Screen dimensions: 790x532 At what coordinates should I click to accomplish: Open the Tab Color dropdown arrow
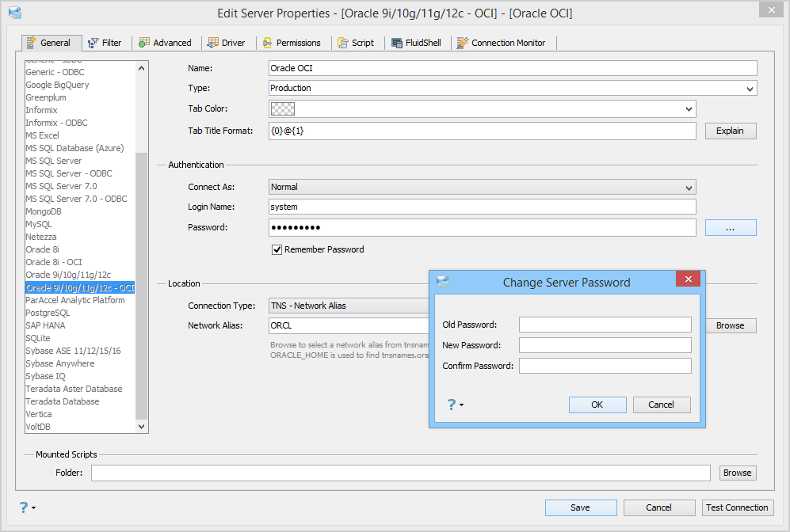[x=689, y=108]
